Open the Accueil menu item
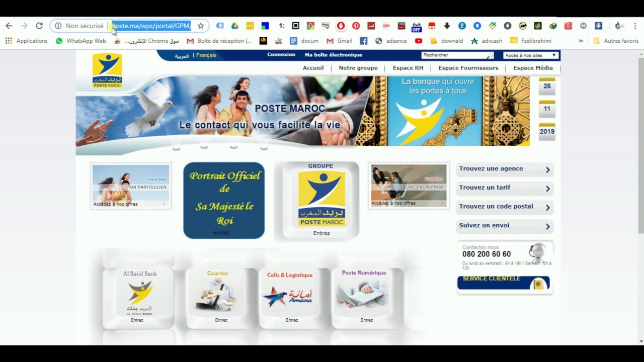644x362 pixels. (313, 68)
